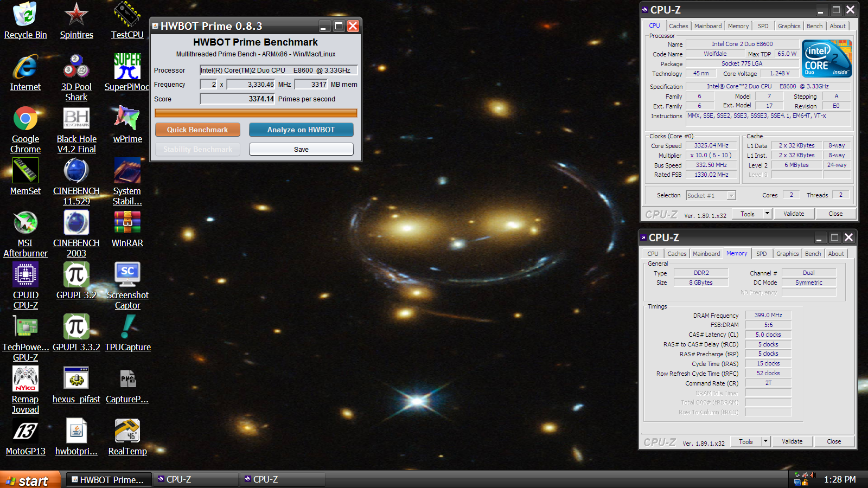
Task: Start the Quick Benchmark in HWBOT Prime
Action: 197,130
